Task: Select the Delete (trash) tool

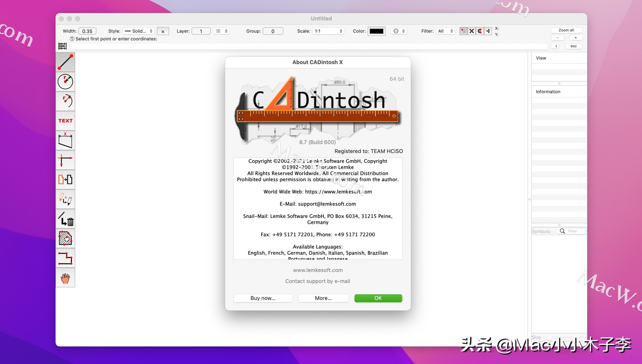Action: pos(65,219)
